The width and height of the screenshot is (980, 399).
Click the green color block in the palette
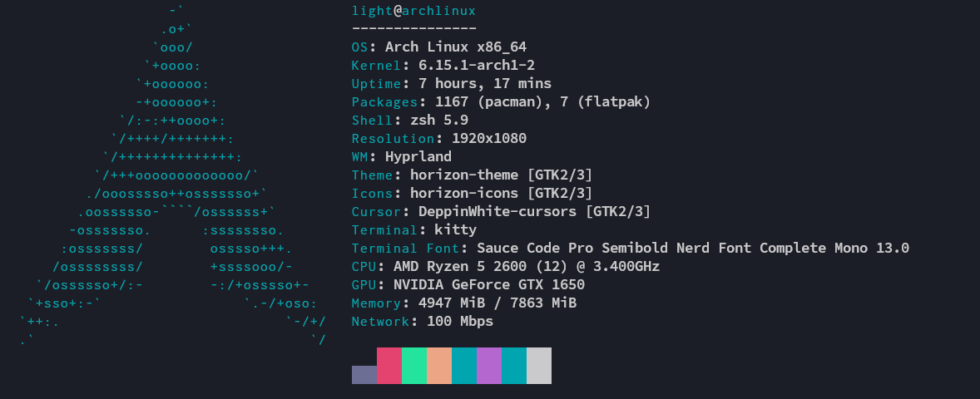click(x=414, y=365)
